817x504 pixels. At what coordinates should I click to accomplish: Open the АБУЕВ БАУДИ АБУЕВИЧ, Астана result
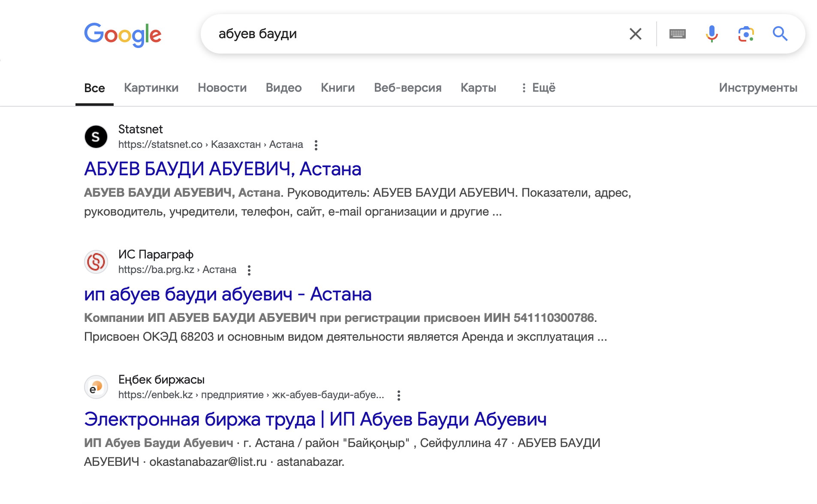click(x=223, y=169)
